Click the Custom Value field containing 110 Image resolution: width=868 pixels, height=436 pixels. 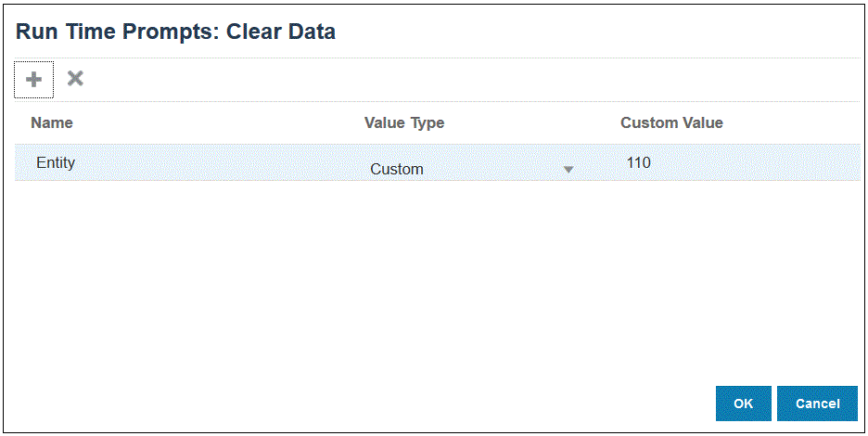tap(639, 163)
